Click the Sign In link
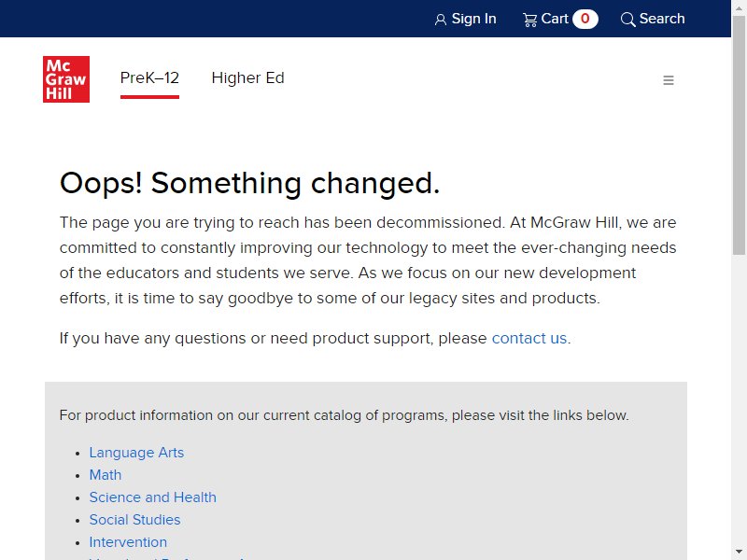747x560 pixels. click(x=474, y=19)
